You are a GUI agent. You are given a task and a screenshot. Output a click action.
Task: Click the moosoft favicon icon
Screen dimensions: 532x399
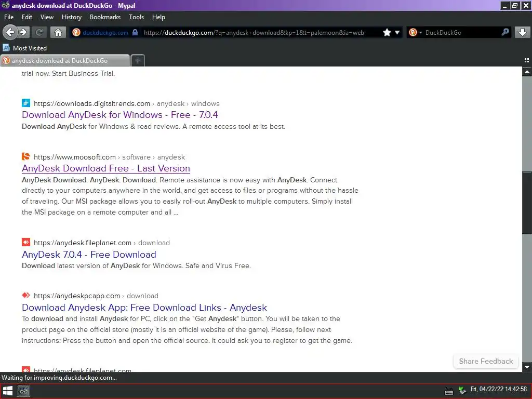coord(26,156)
